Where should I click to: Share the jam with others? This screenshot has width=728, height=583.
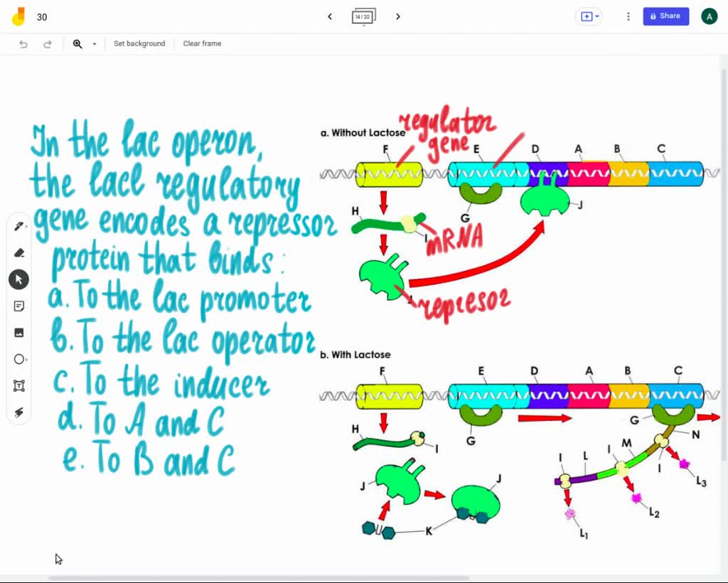point(665,16)
